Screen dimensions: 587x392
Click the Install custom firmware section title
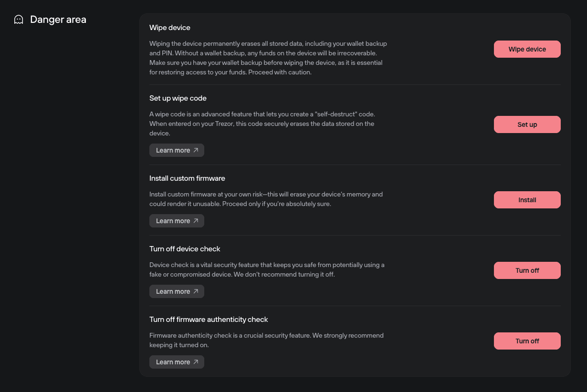187,178
